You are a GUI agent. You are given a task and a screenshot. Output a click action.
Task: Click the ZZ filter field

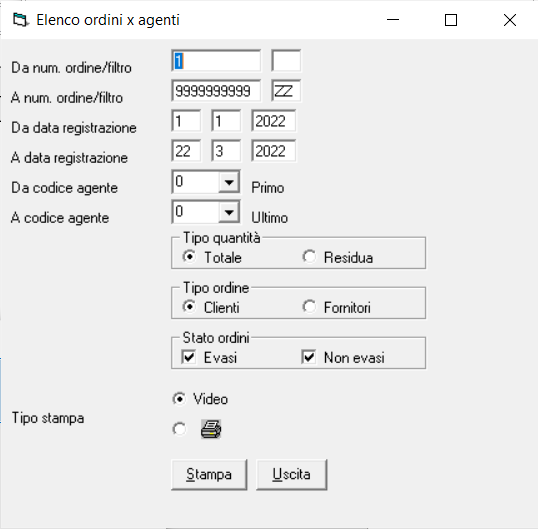coord(286,91)
